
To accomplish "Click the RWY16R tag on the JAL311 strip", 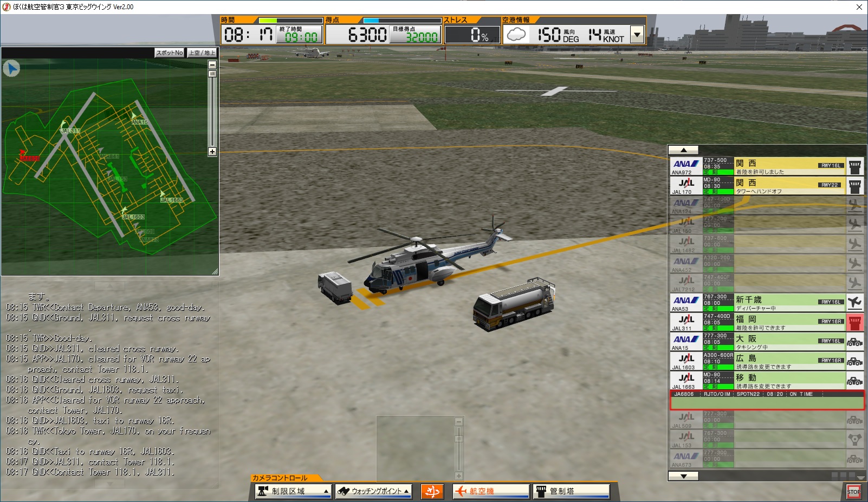I will (831, 321).
